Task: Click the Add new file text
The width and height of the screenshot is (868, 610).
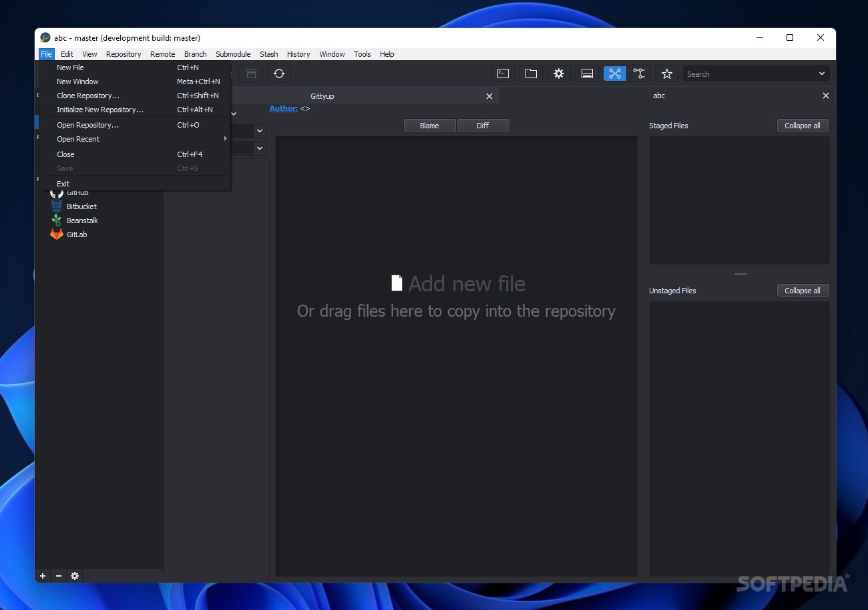Action: point(467,284)
